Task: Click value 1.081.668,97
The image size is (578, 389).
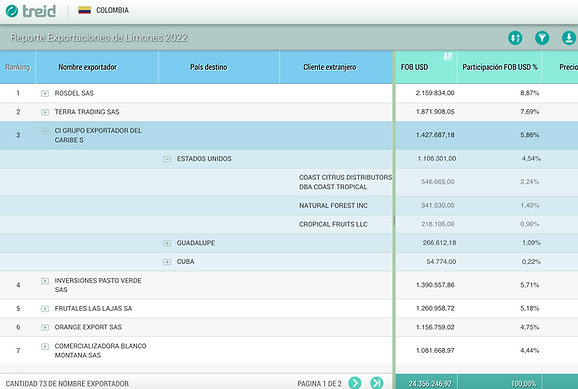Action: click(x=435, y=350)
